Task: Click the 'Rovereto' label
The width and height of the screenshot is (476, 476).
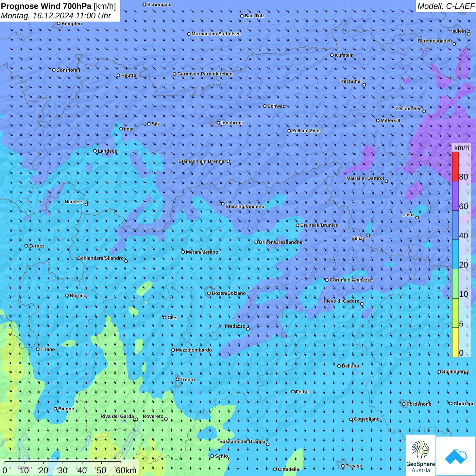Action: pos(153,416)
